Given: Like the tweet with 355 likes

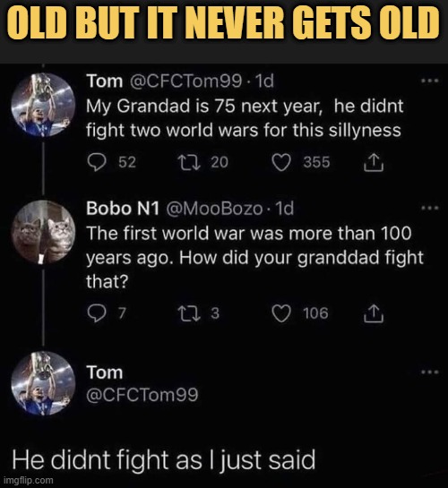Looking at the screenshot, I should [x=281, y=163].
